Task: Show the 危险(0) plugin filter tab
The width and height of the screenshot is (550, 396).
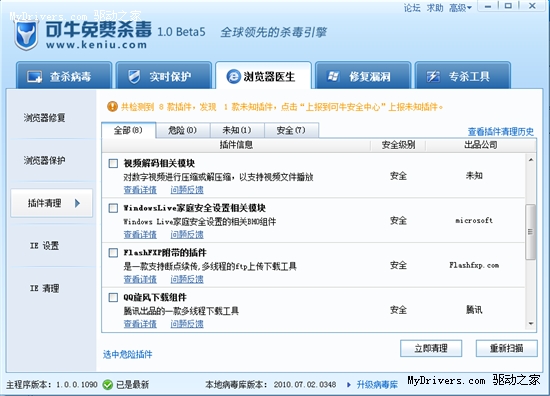Action: click(x=183, y=130)
